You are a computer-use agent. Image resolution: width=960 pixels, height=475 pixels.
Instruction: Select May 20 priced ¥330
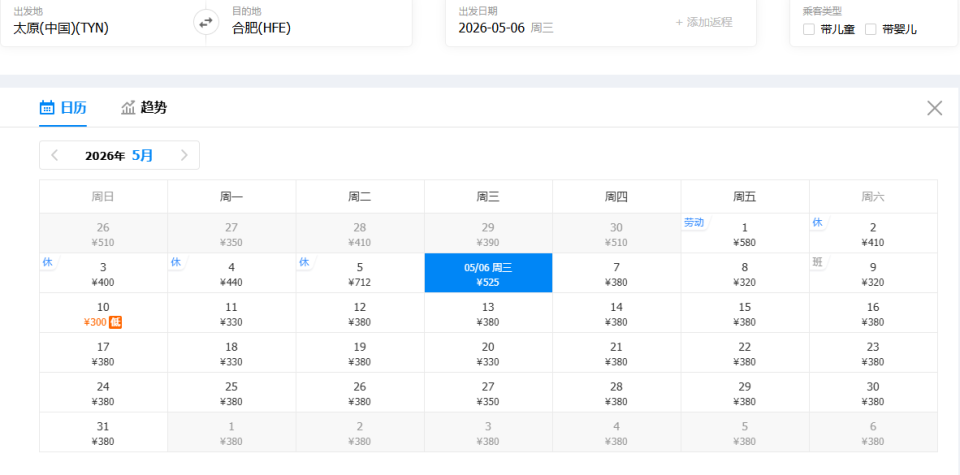click(x=489, y=353)
